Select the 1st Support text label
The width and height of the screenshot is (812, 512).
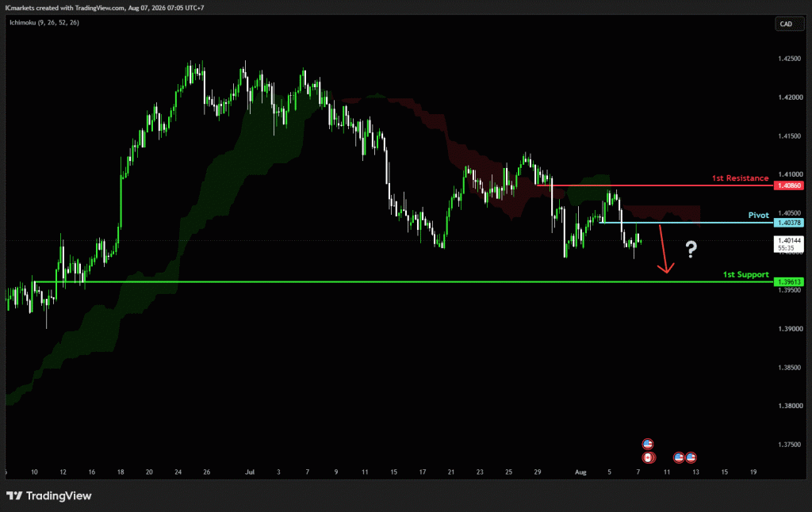(745, 274)
